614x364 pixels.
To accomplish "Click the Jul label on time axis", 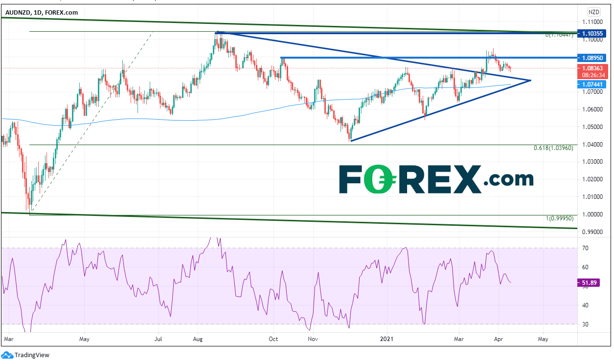I will pyautogui.click(x=159, y=338).
